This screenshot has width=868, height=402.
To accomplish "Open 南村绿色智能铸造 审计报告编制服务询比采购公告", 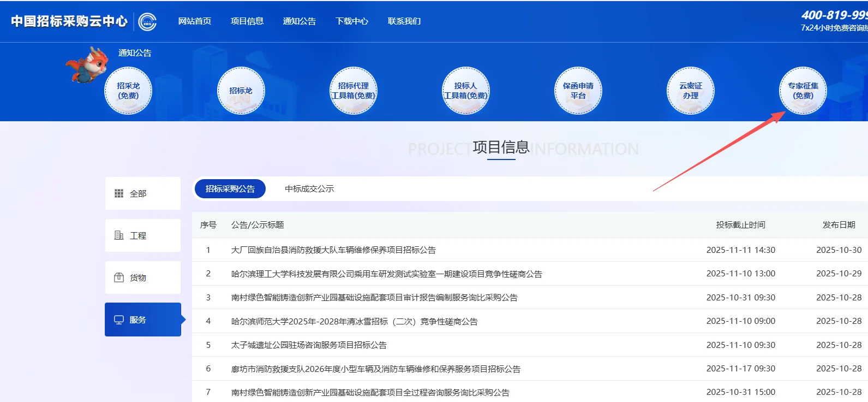I will [374, 298].
